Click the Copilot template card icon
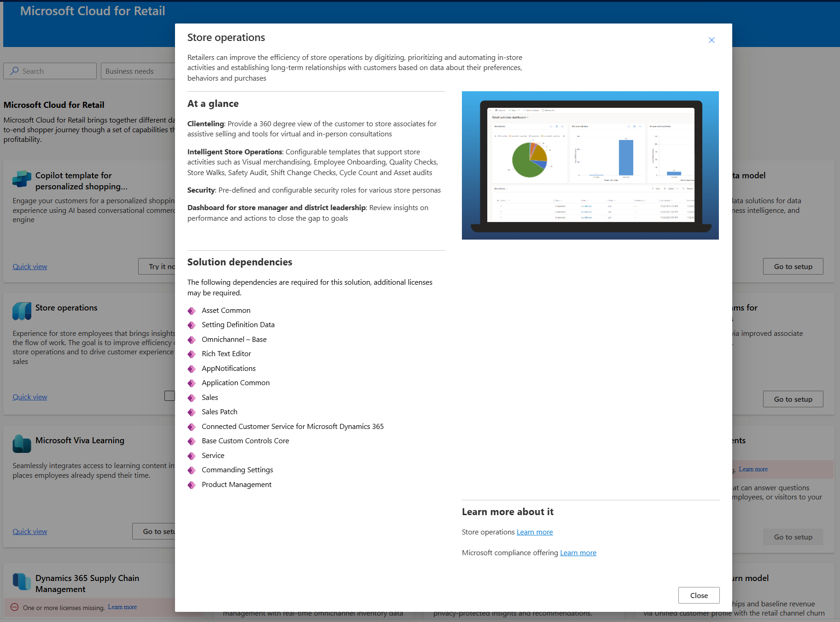This screenshot has width=840, height=622. pyautogui.click(x=22, y=179)
